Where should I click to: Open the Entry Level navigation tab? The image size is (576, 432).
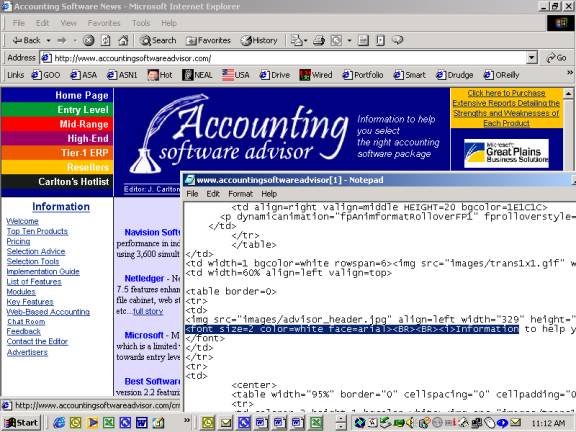(x=57, y=109)
